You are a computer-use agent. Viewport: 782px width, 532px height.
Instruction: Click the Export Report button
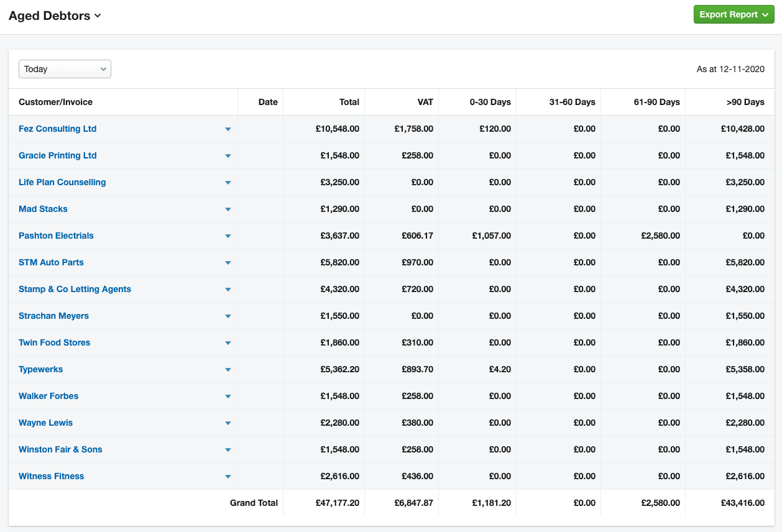[x=729, y=14]
